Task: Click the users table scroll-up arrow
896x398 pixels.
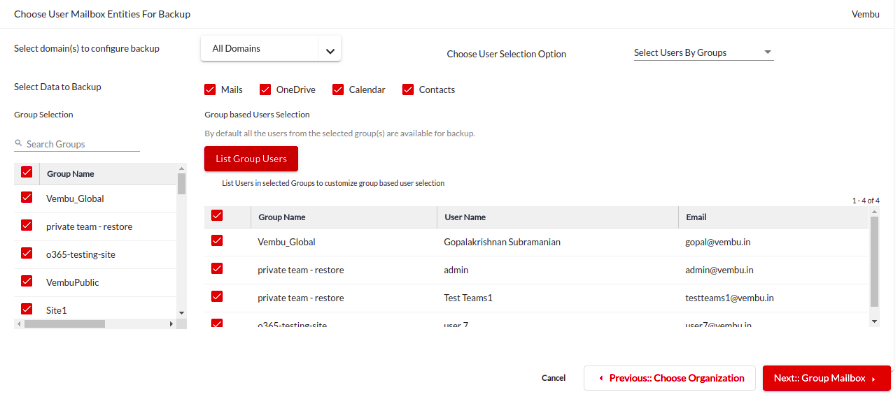Action: coord(874,212)
